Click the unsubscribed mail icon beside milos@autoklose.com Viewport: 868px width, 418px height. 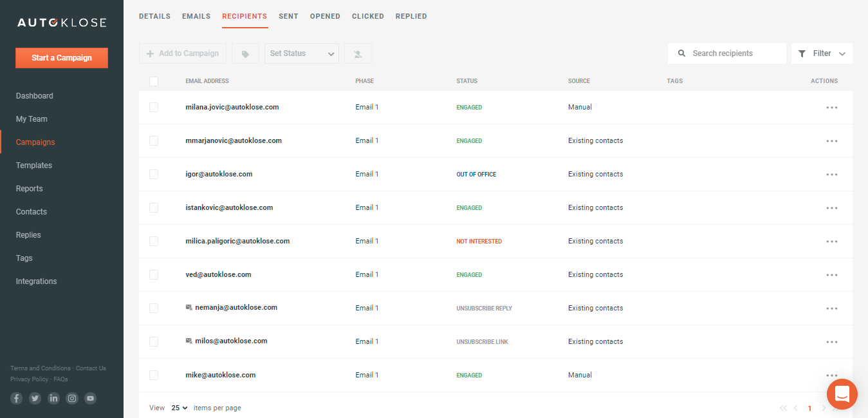189,341
